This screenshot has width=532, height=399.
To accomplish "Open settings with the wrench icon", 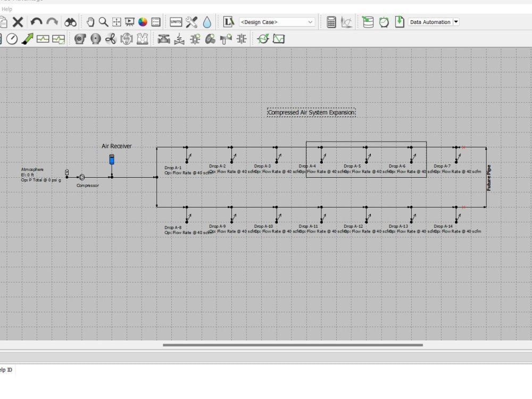I will [190, 22].
